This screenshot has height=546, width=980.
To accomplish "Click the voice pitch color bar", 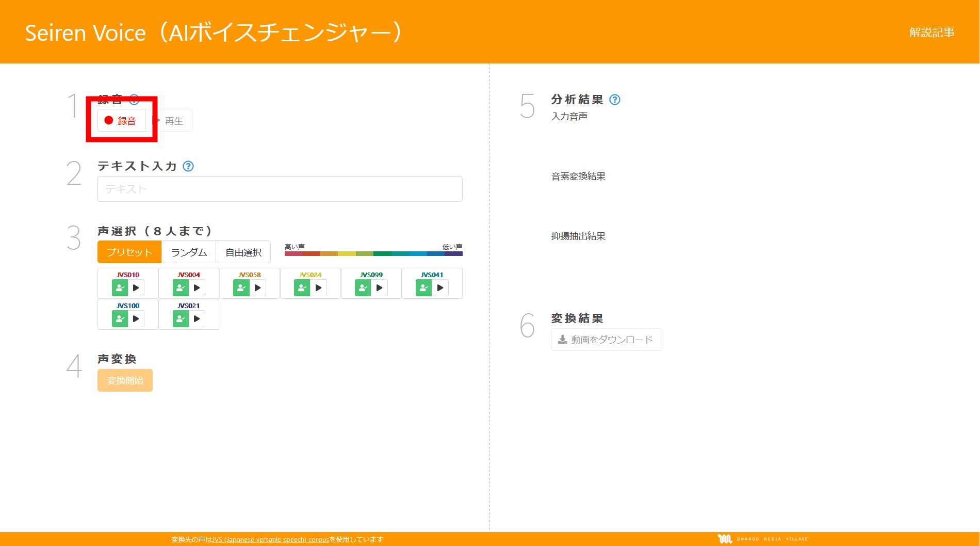I will point(373,253).
